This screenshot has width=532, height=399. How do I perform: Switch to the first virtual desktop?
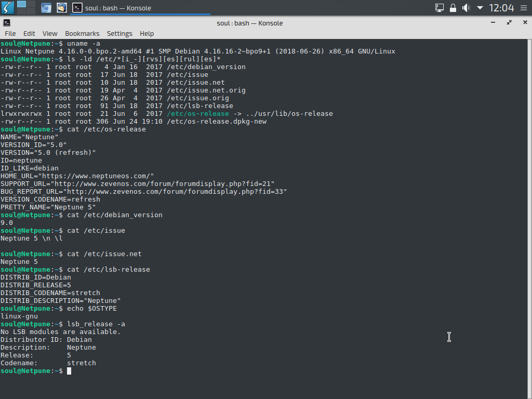(x=21, y=4)
